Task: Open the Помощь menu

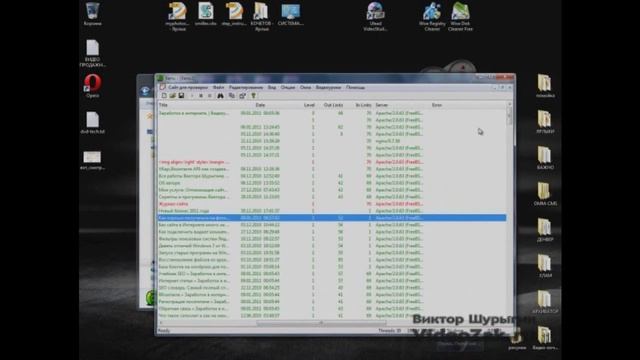Action: tap(356, 87)
